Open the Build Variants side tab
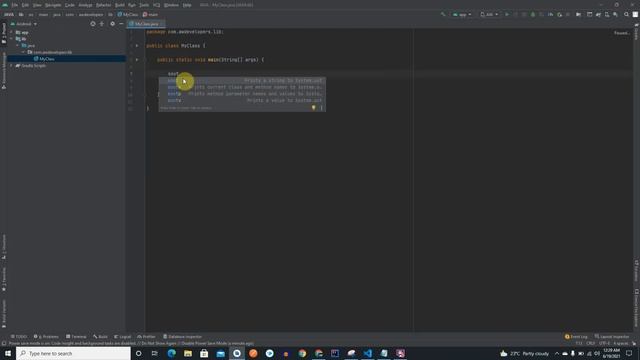Screen dimensions: 640x360 [4, 313]
